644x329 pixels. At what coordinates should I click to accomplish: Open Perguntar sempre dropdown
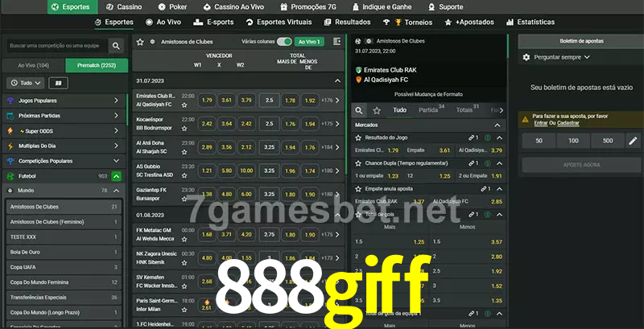pyautogui.click(x=561, y=57)
